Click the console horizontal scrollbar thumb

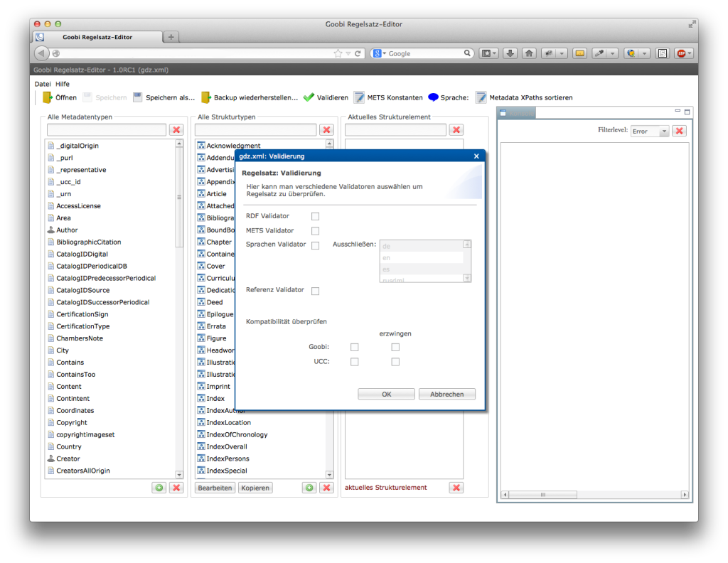(542, 495)
